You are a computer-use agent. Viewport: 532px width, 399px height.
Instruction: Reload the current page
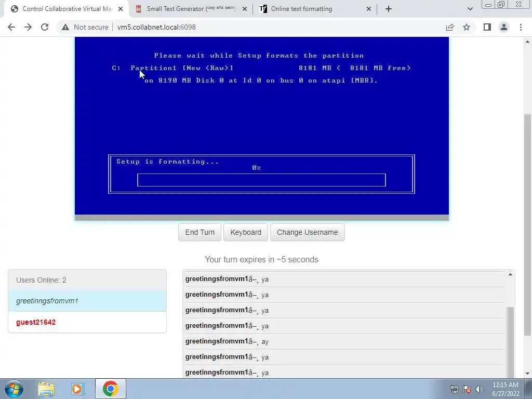click(x=45, y=27)
